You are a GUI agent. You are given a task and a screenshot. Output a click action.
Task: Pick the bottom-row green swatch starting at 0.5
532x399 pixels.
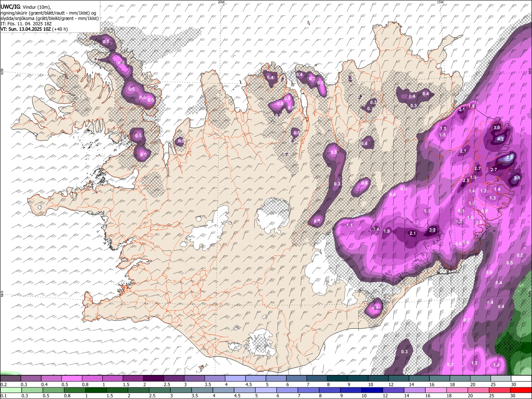(x=53, y=390)
